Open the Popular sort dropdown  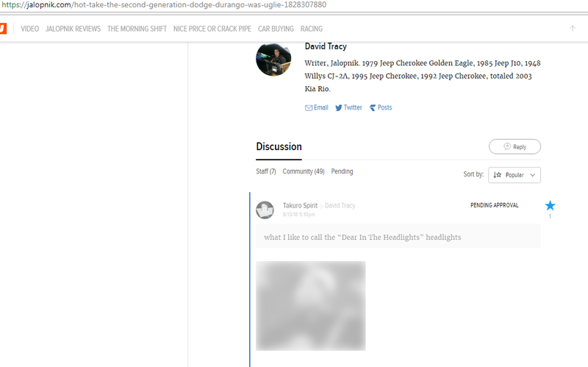click(x=514, y=175)
